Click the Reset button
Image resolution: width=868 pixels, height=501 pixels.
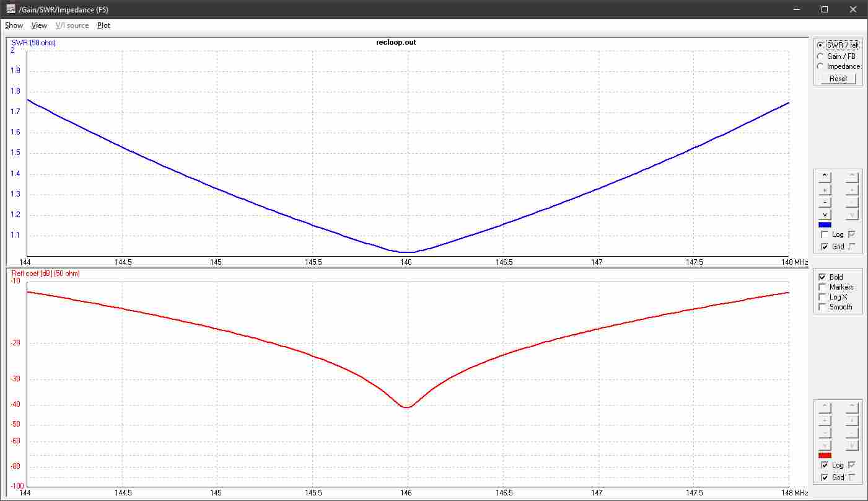[x=838, y=79]
